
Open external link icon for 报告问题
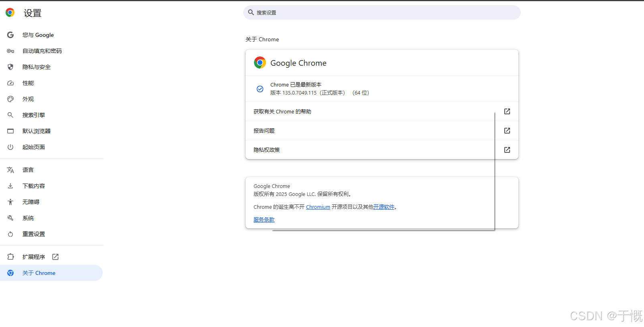(507, 131)
